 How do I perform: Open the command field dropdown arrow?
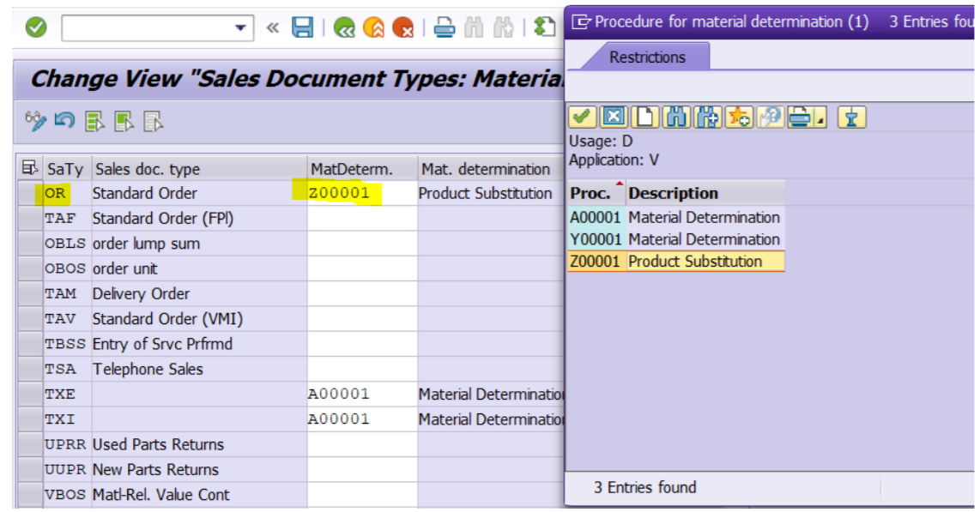tap(240, 28)
